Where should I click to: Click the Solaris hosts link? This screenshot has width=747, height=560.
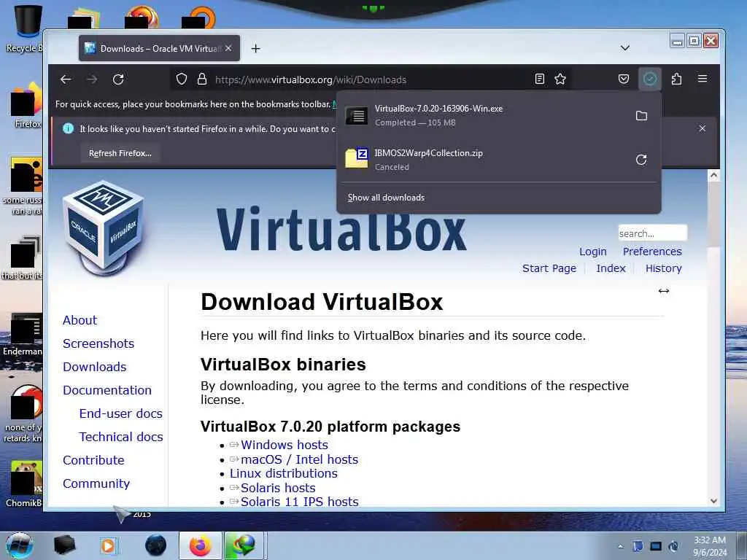278,488
